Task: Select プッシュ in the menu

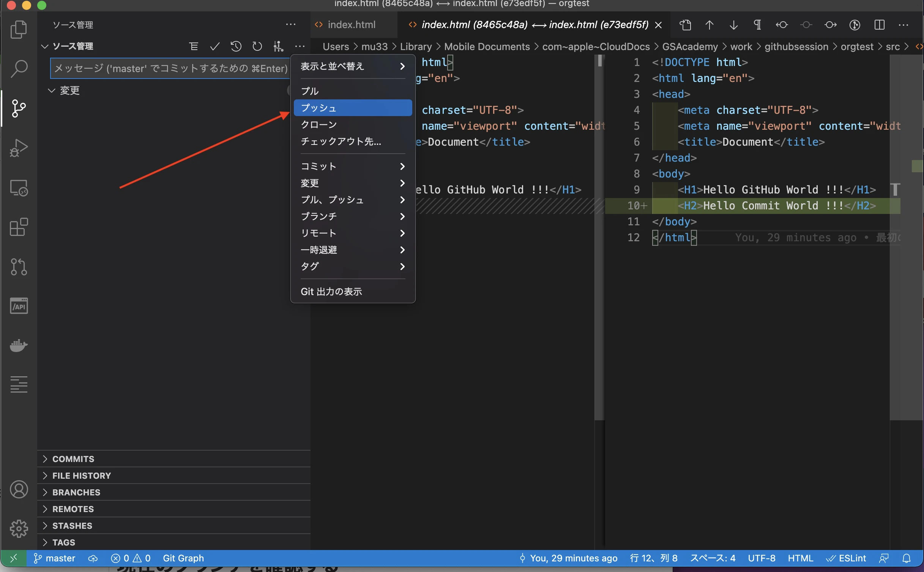Action: point(353,108)
